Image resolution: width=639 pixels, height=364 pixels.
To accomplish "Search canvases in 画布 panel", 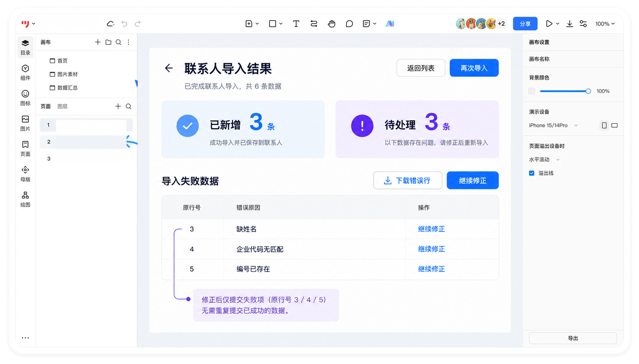I will (x=119, y=42).
